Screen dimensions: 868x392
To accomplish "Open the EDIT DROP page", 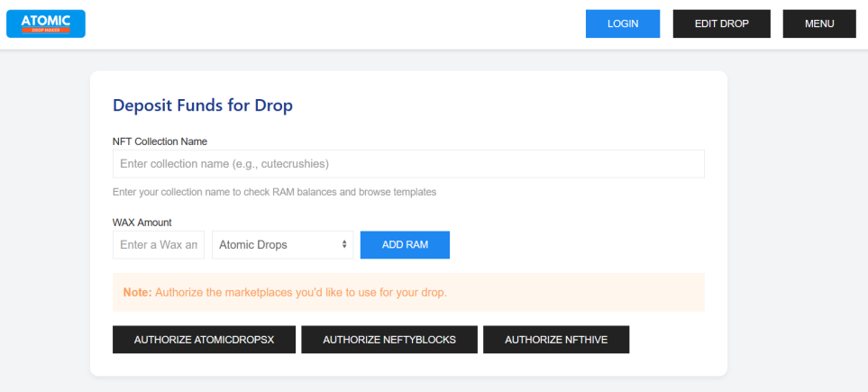I will pos(722,23).
